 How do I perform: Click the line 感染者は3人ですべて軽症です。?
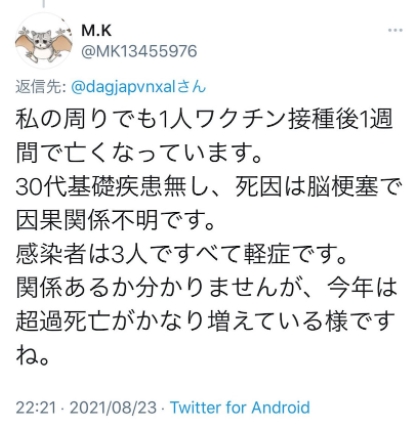[182, 254]
